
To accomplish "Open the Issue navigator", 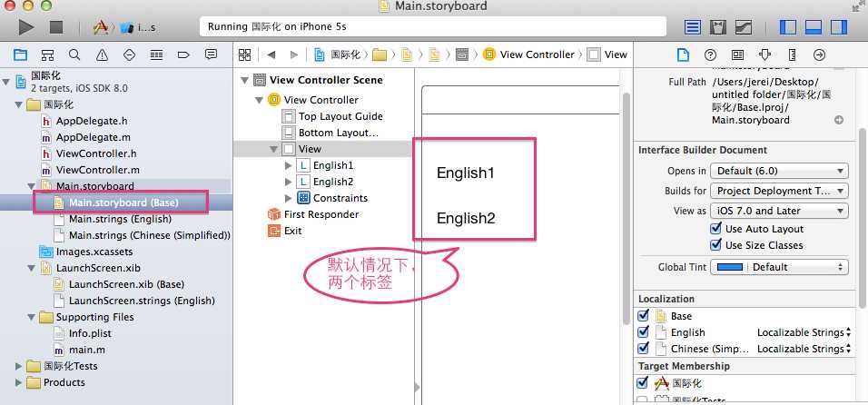I will (x=102, y=54).
